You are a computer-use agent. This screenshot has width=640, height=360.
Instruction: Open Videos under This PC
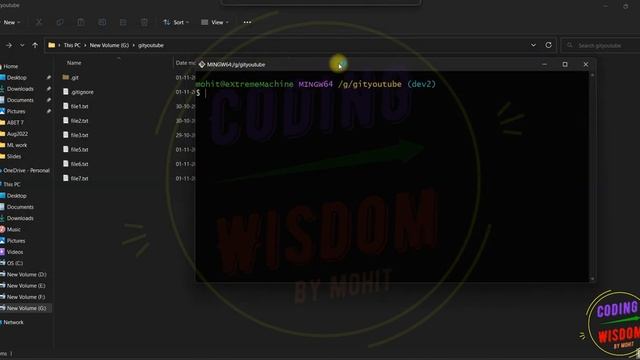14,252
